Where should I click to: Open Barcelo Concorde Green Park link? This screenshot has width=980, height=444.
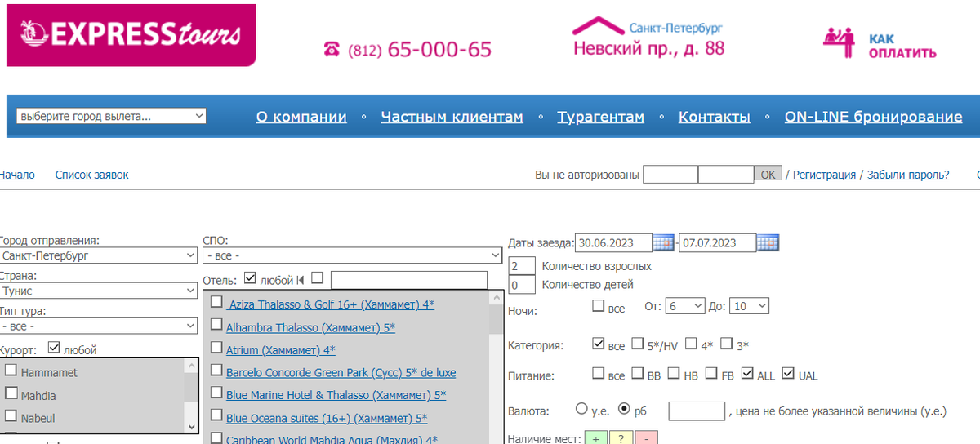tap(341, 373)
